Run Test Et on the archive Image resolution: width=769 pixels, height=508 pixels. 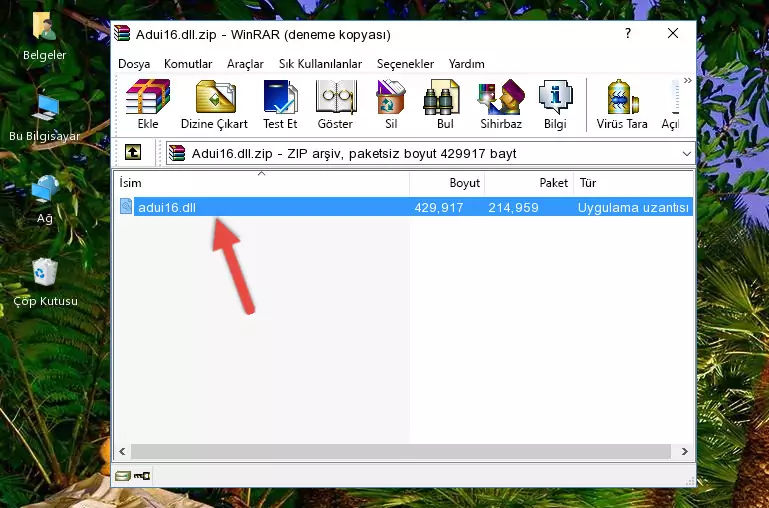click(x=280, y=104)
